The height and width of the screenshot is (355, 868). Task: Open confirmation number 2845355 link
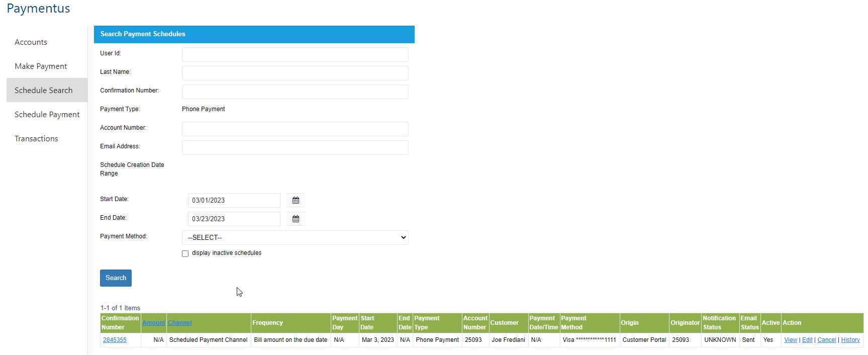coord(115,340)
